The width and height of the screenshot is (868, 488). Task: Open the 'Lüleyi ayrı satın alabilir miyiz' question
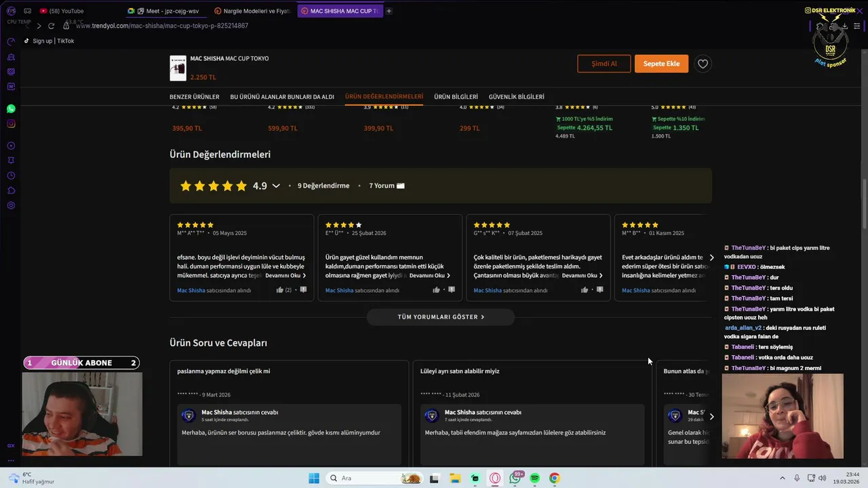[460, 371]
